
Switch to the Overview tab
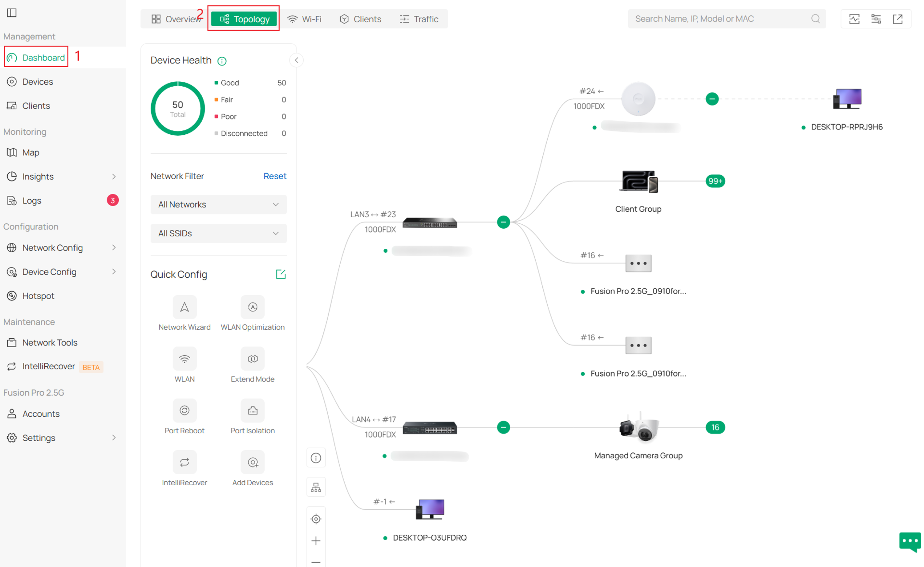click(x=176, y=19)
